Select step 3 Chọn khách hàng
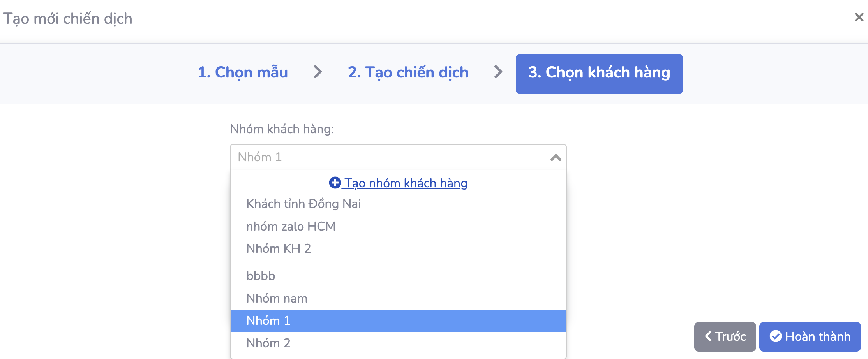868x359 pixels. (599, 74)
